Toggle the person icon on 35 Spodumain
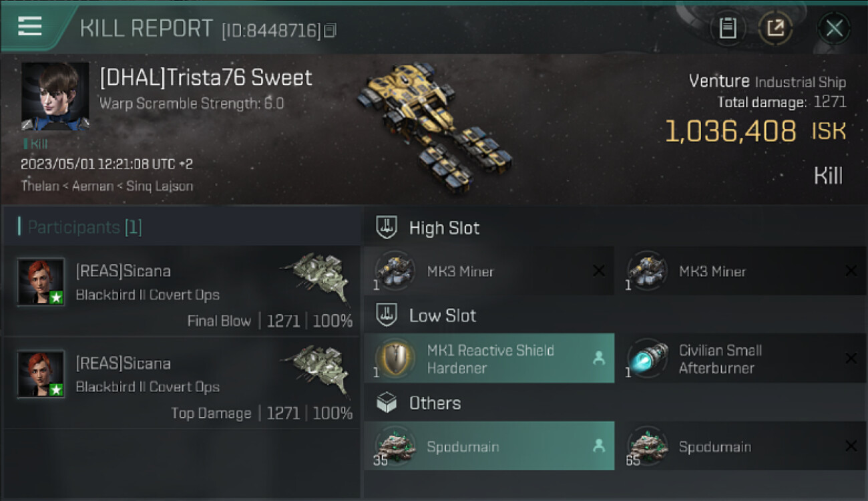The width and height of the screenshot is (868, 501). [x=598, y=447]
